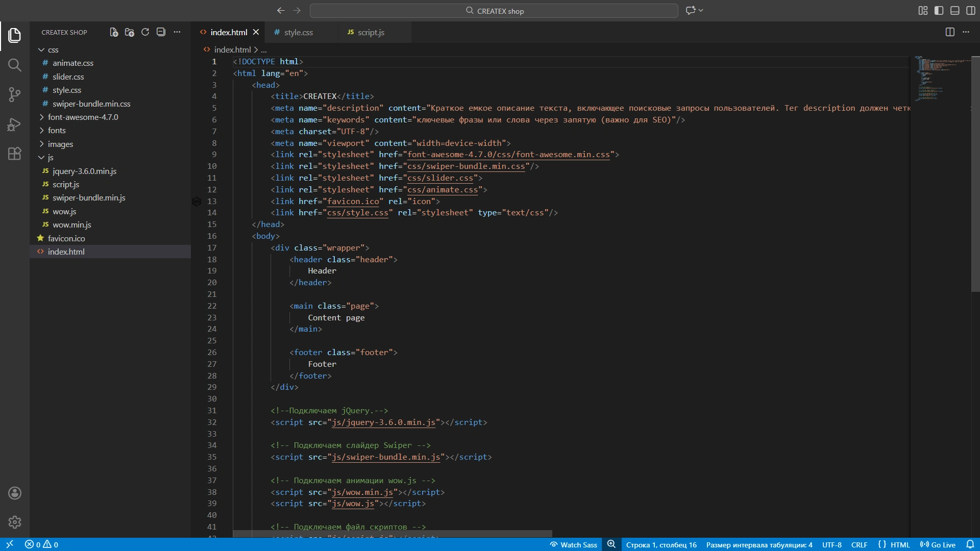This screenshot has width=980, height=551.
Task: Switch to the style.css tab
Action: pyautogui.click(x=298, y=32)
